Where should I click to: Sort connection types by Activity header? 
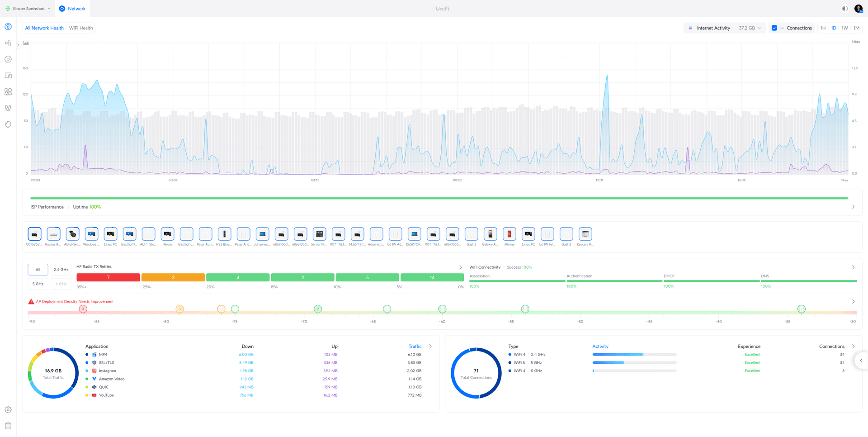600,347
